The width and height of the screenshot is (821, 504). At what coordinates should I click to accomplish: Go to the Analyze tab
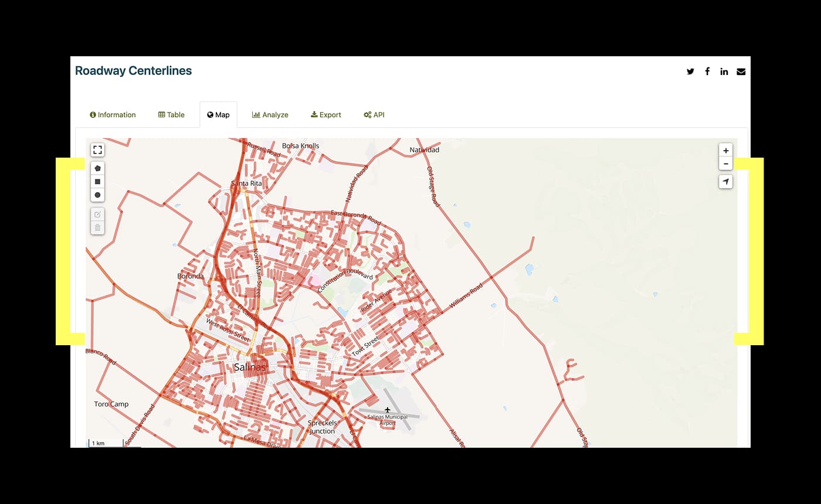270,115
